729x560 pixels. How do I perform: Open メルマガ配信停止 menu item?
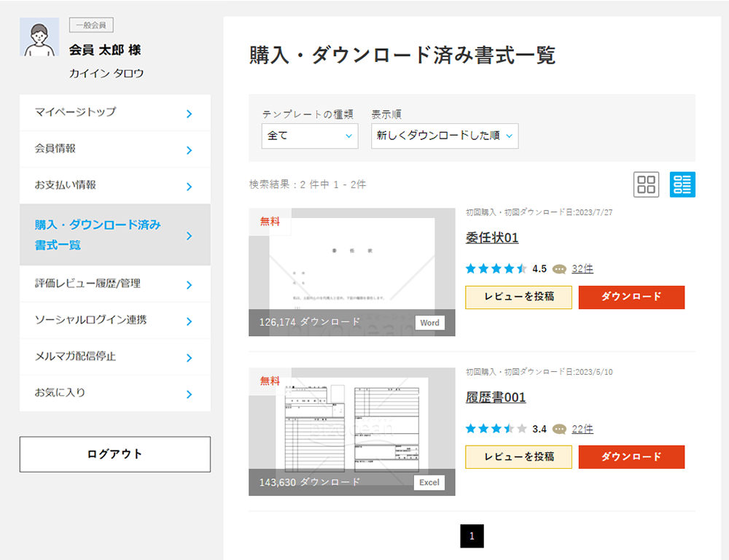[115, 357]
